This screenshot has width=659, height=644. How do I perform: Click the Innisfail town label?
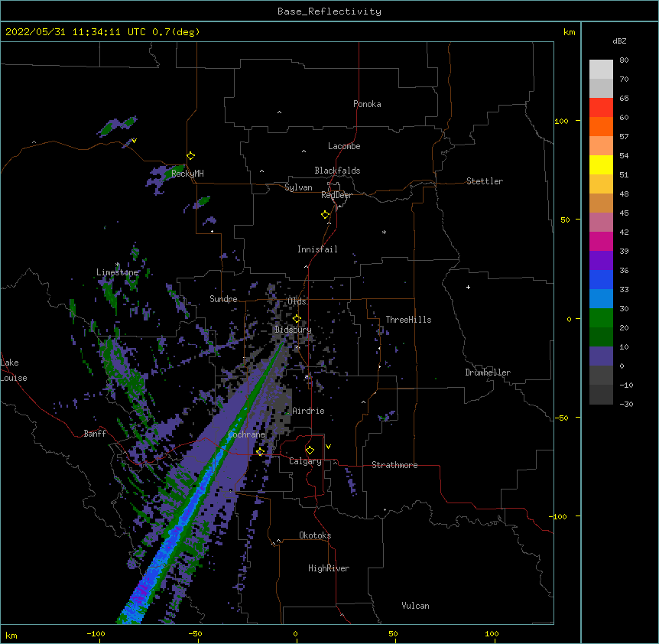coord(317,249)
